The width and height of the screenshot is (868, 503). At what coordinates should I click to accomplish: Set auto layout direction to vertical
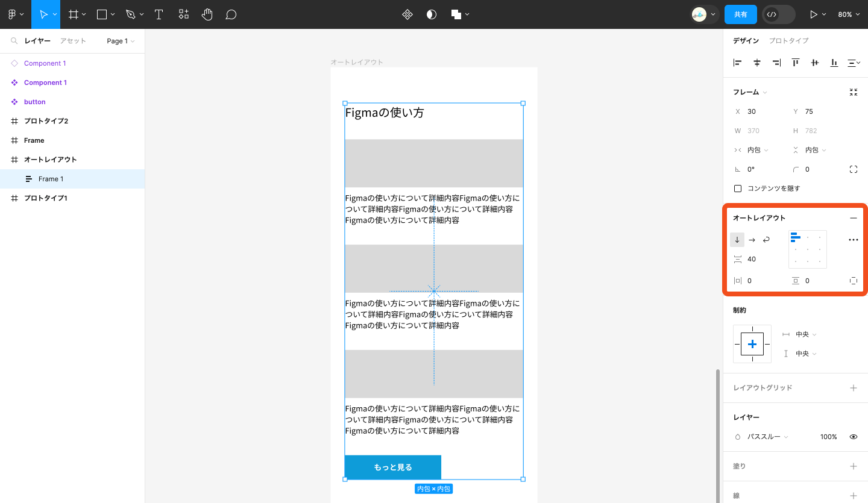tap(737, 240)
